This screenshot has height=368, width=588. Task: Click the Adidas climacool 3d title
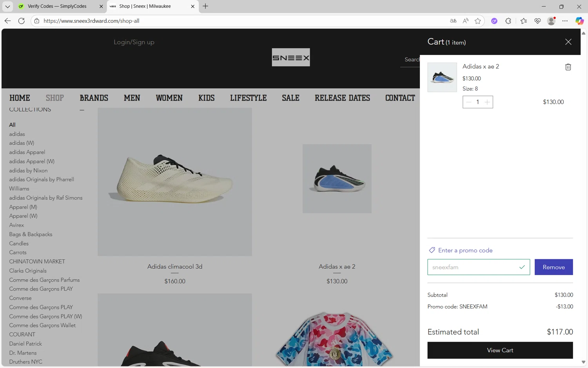point(175,266)
